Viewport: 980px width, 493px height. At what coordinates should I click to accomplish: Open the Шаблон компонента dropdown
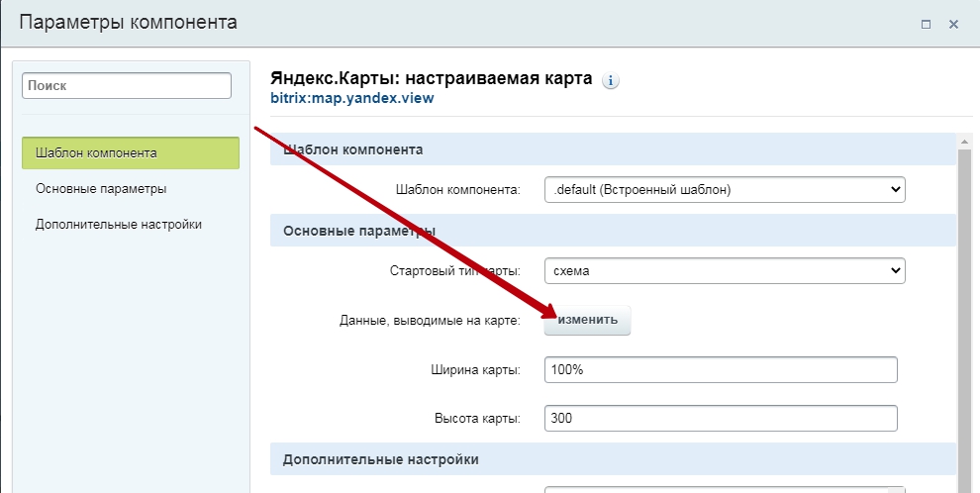[725, 189]
